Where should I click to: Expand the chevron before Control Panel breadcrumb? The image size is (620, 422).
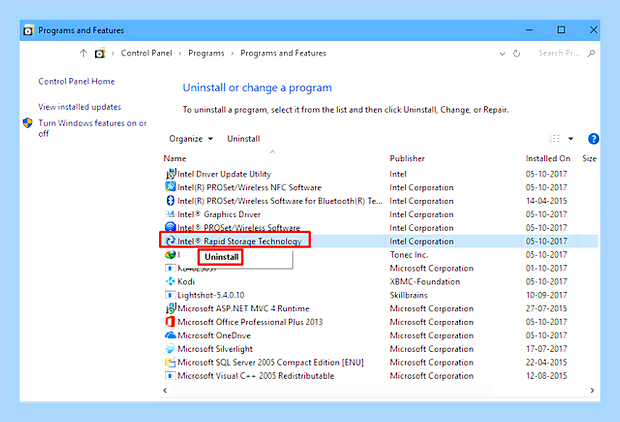click(113, 53)
